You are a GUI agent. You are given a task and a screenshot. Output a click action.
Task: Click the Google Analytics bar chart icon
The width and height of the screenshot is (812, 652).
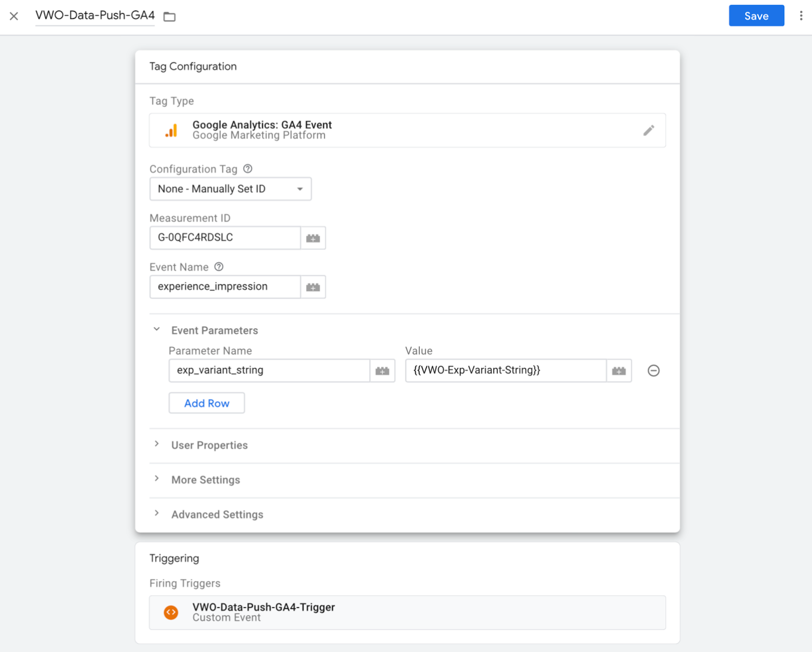click(172, 131)
